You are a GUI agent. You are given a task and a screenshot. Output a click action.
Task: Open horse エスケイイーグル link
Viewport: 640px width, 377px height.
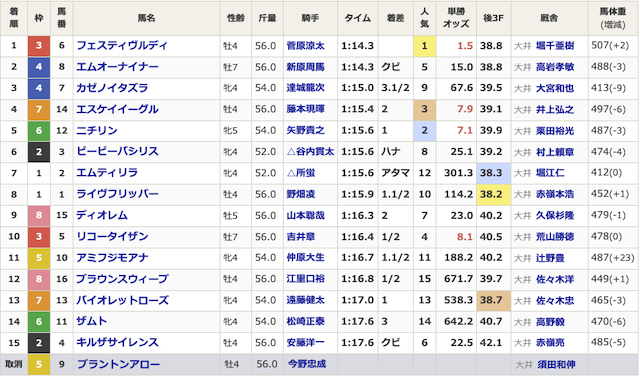117,109
